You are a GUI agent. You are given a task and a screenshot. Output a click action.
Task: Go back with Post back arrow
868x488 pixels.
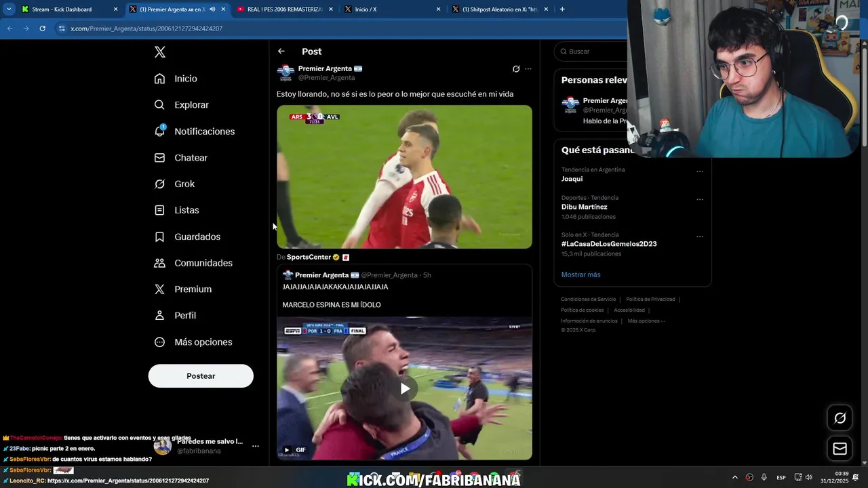[x=281, y=52]
